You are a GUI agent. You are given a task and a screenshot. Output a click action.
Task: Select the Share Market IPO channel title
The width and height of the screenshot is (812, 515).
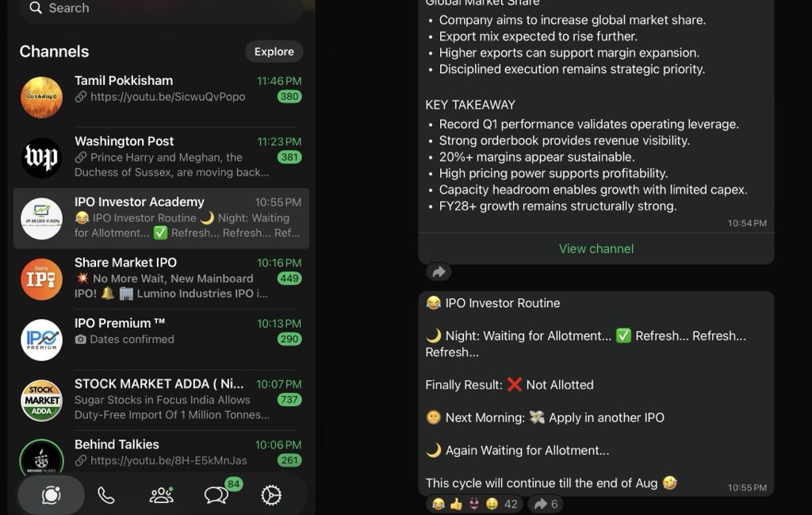(x=125, y=262)
